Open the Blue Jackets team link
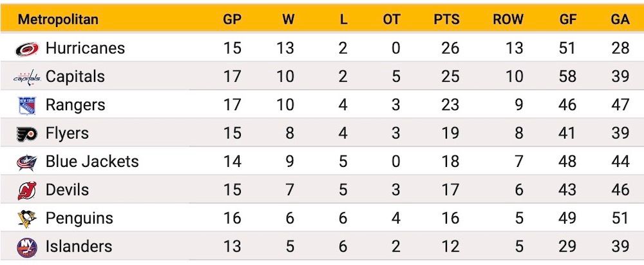 92,162
